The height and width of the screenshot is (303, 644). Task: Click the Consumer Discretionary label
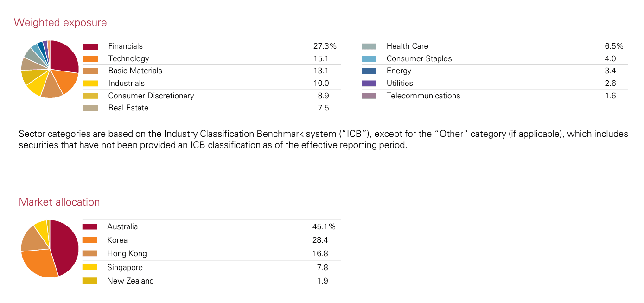click(x=151, y=96)
